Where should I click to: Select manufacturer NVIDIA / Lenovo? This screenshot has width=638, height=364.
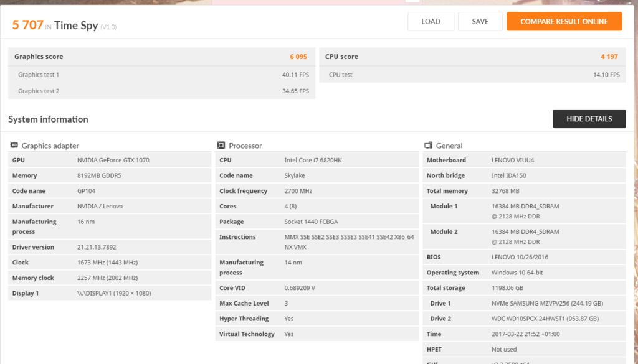[x=100, y=207]
